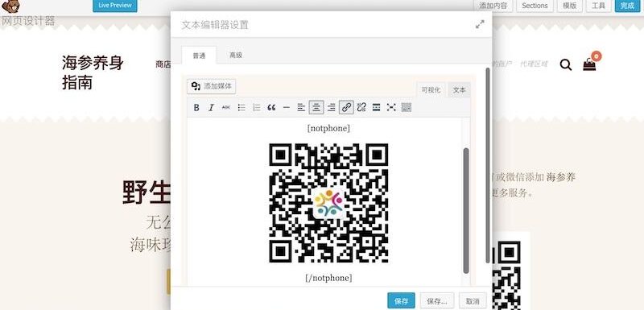Click 添加媒体 add media button
Image resolution: width=644 pixels, height=310 pixels.
tap(212, 86)
